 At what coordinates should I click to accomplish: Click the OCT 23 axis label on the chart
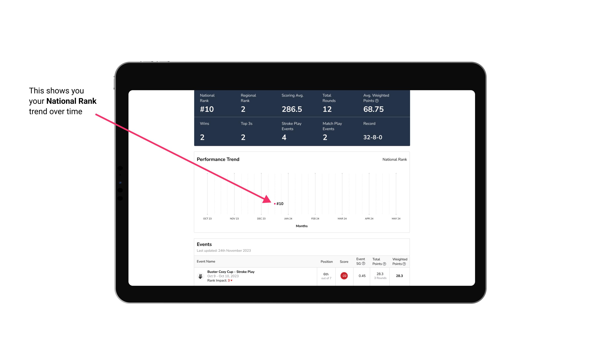click(x=207, y=219)
